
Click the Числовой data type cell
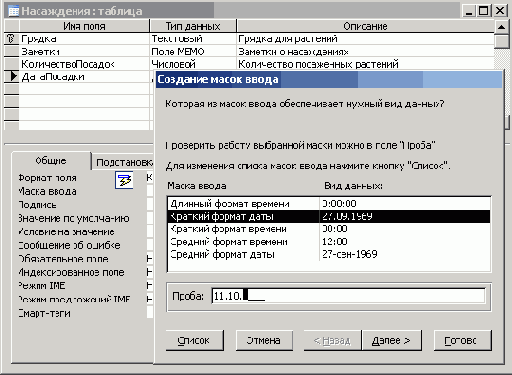(193, 64)
